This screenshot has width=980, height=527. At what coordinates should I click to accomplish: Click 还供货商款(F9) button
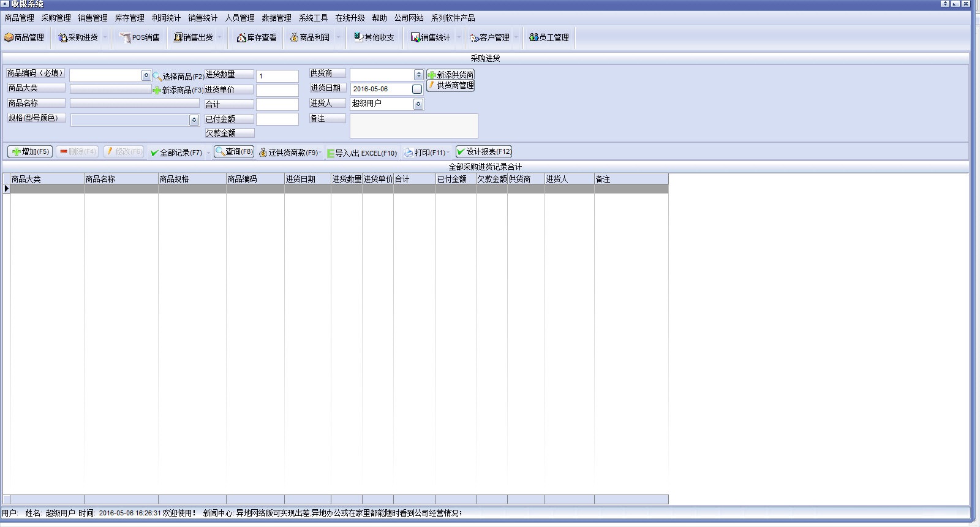click(x=288, y=153)
